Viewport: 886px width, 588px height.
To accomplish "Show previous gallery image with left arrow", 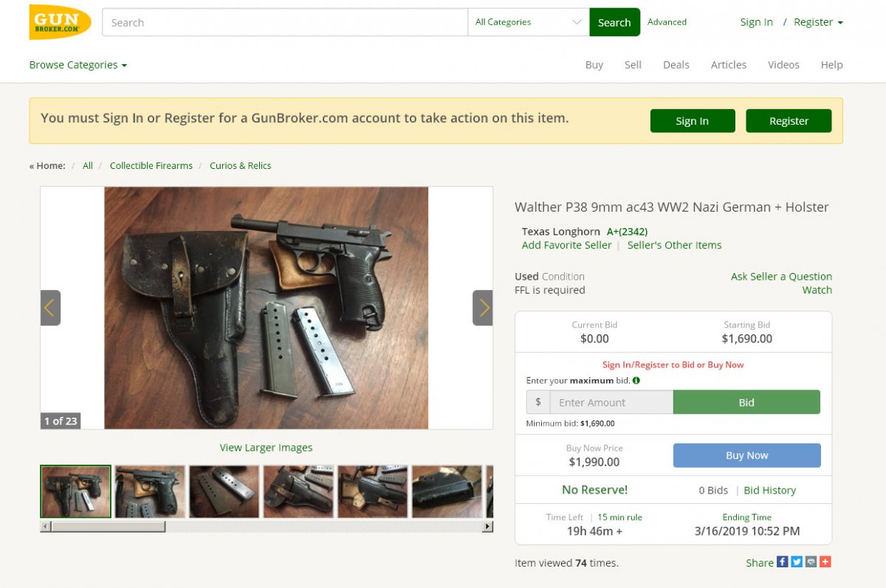I will [50, 308].
